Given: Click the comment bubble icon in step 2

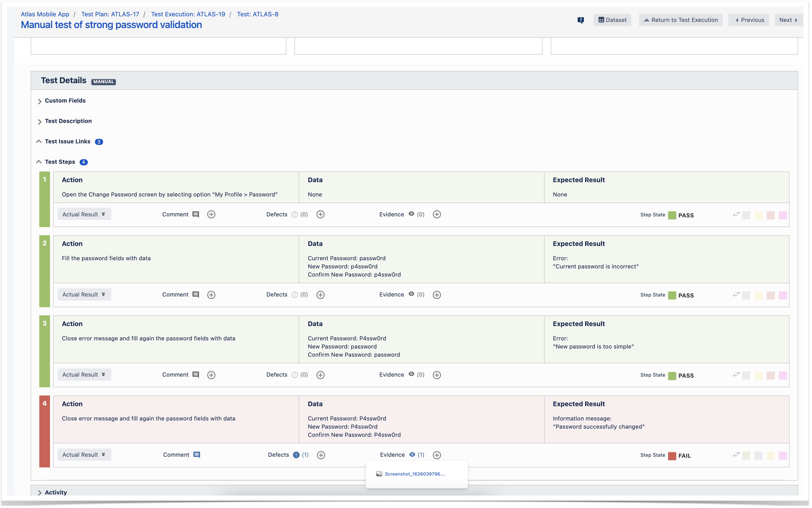Looking at the screenshot, I should pyautogui.click(x=196, y=295).
